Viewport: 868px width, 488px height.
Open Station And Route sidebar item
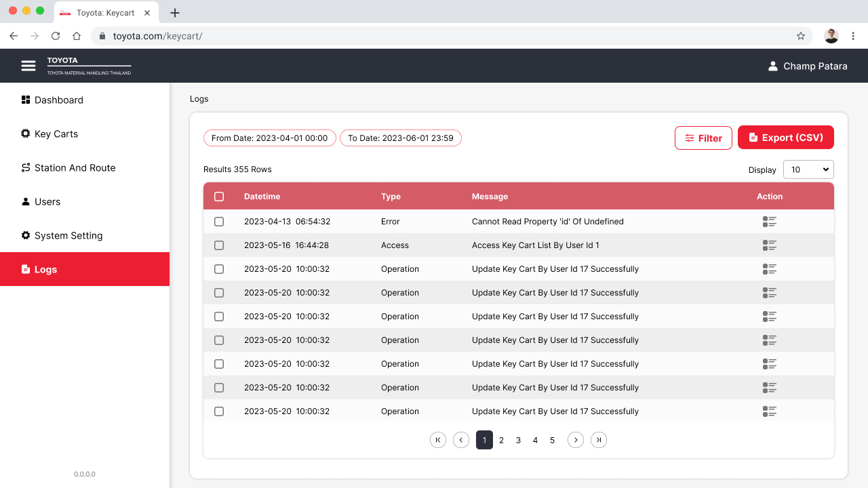click(x=75, y=167)
